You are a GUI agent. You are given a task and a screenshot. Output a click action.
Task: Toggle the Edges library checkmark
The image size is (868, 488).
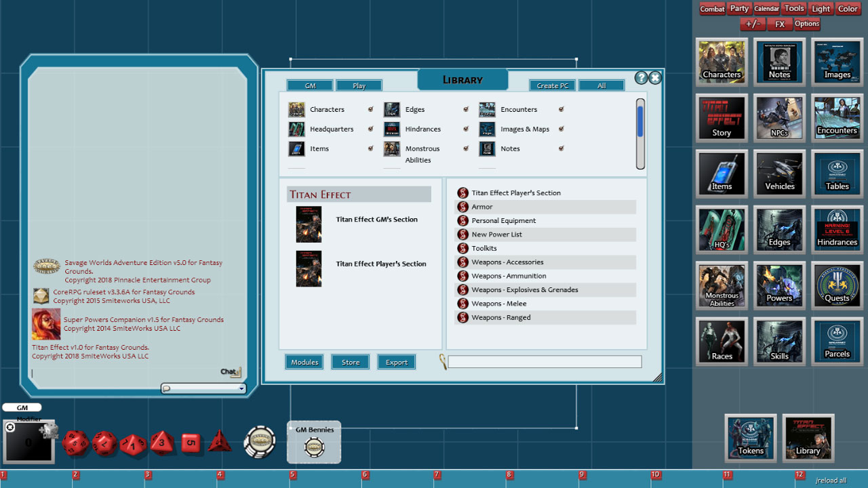coord(466,108)
